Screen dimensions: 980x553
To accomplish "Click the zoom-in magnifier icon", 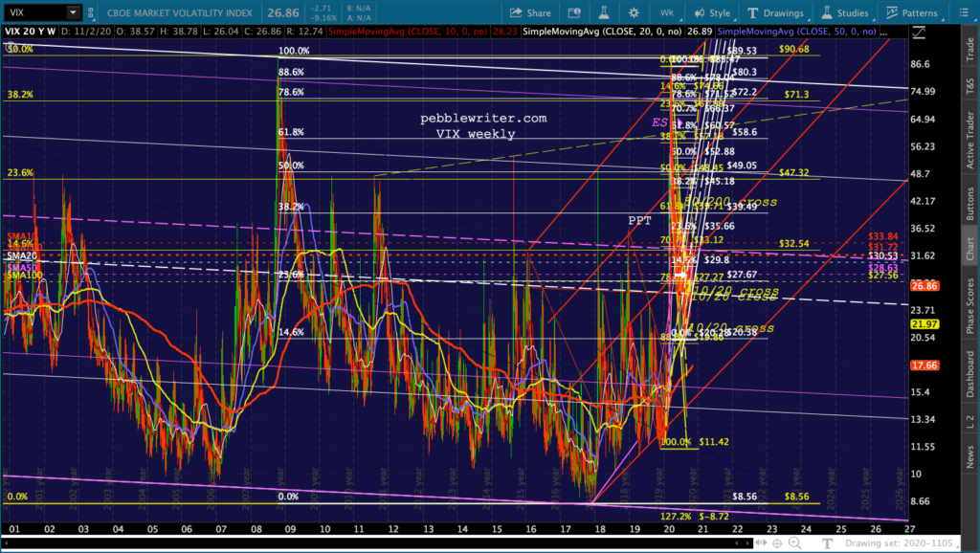I will [x=794, y=543].
